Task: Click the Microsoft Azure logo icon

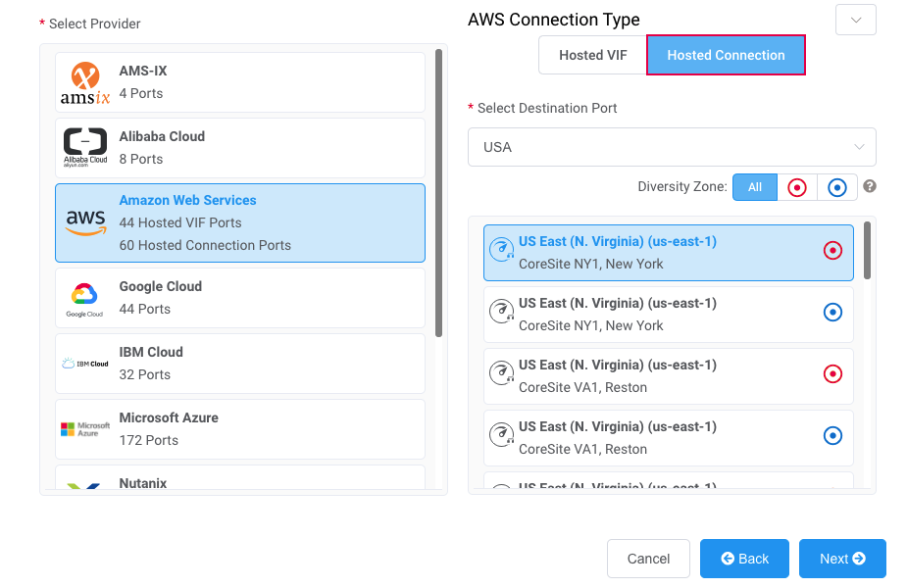Action: point(85,429)
